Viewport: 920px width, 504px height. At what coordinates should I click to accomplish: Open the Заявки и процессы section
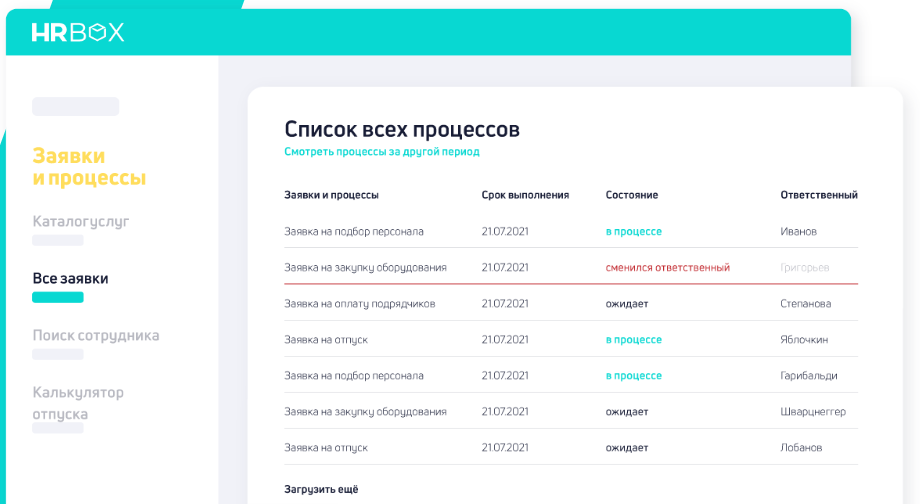(89, 167)
